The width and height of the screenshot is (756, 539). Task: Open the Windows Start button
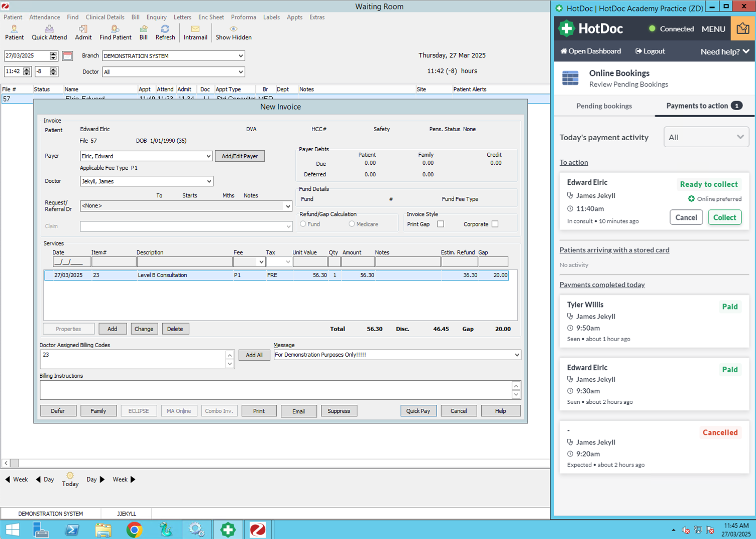[13, 530]
